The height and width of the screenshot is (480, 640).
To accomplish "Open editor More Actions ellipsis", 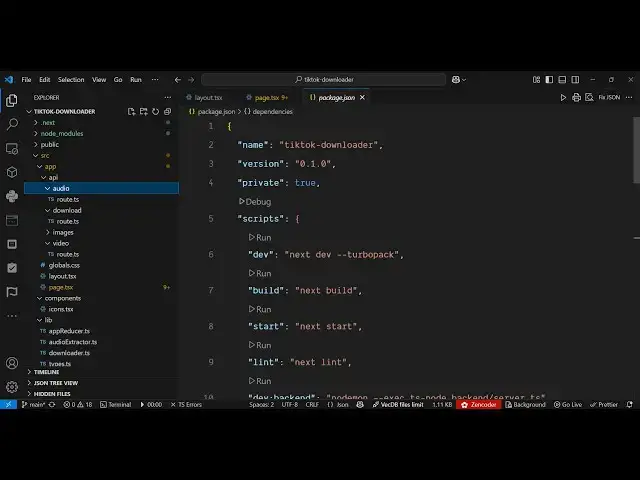I will 629,97.
